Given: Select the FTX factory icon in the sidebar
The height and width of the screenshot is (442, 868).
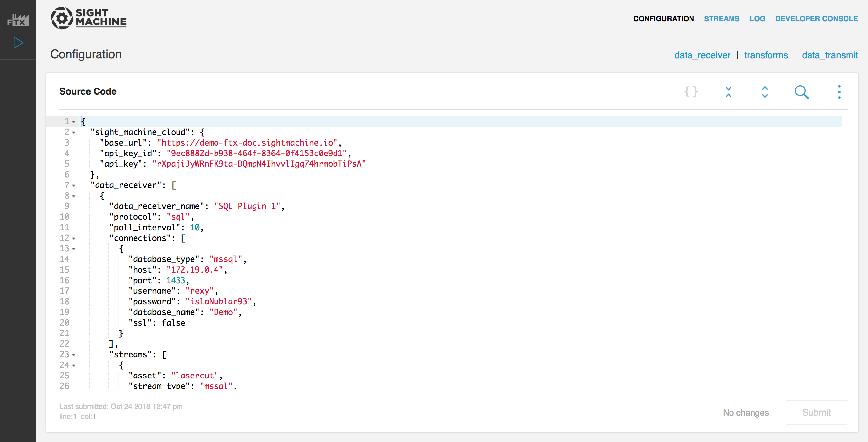Looking at the screenshot, I should pyautogui.click(x=17, y=20).
